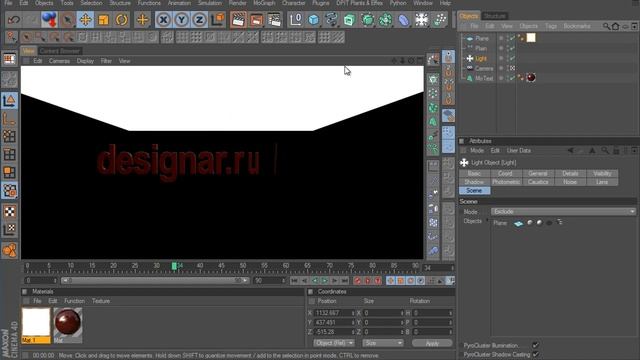Open viewport Cameras menu
This screenshot has height=360, width=640.
(x=59, y=61)
